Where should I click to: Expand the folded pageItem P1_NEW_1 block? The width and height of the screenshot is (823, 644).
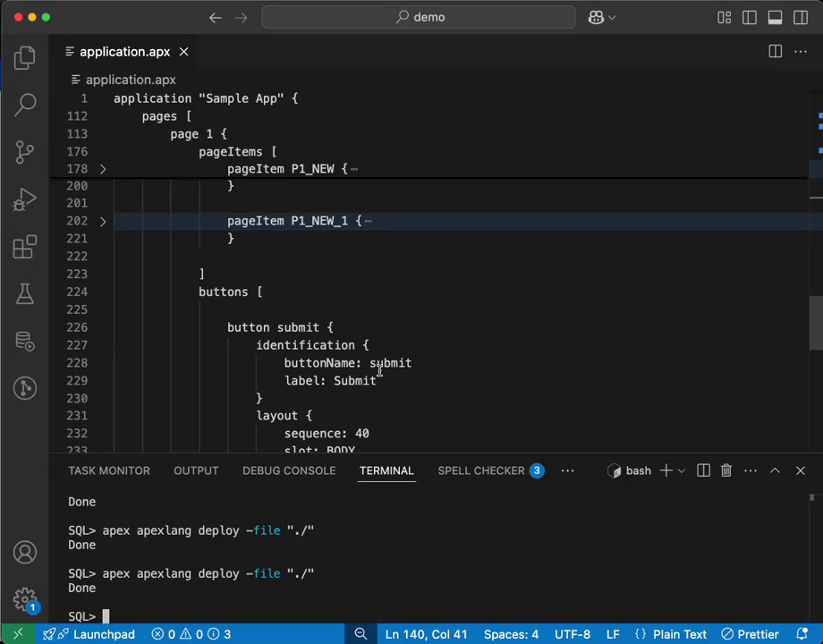[103, 222]
